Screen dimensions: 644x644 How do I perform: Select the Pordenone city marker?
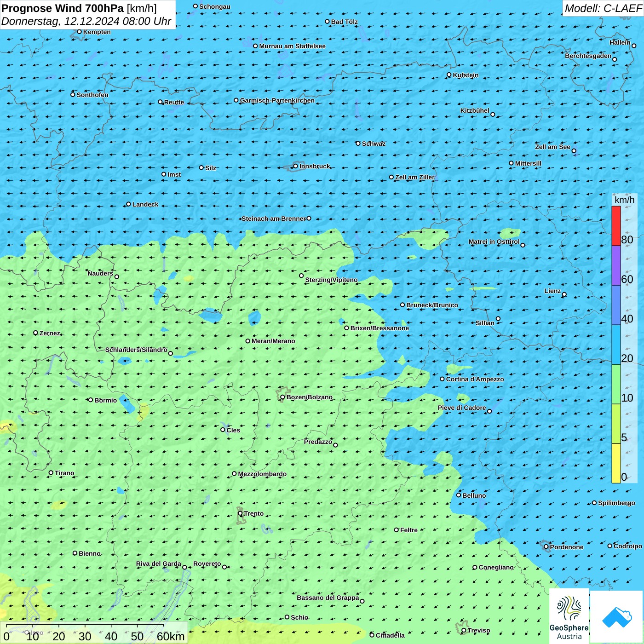tap(546, 547)
